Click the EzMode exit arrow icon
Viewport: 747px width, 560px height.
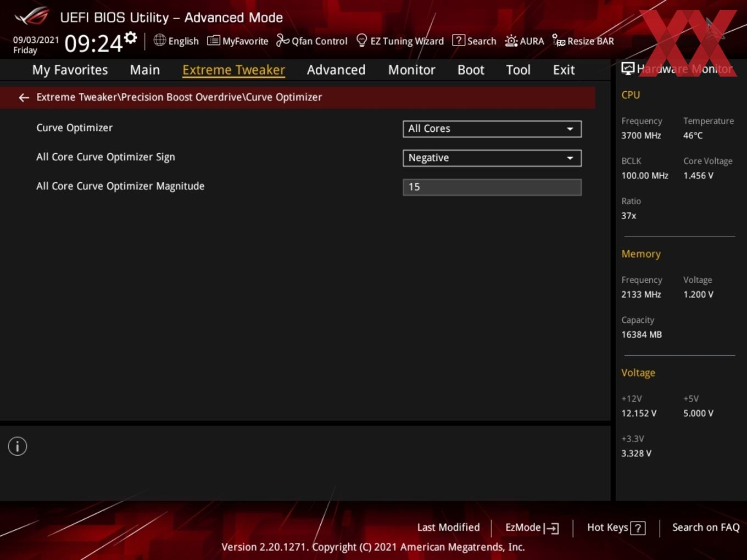click(x=551, y=528)
